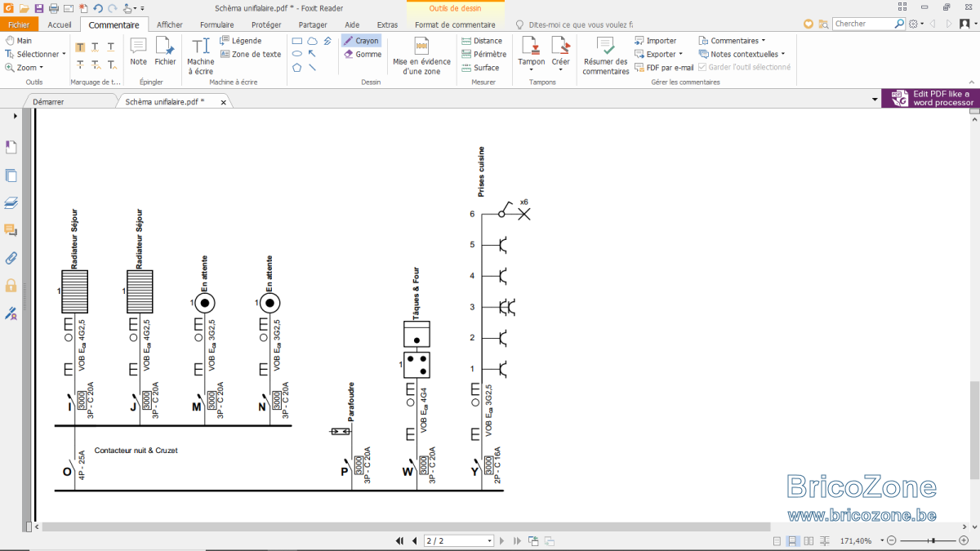Select the Crayon drawing tool
980x551 pixels.
pos(360,41)
